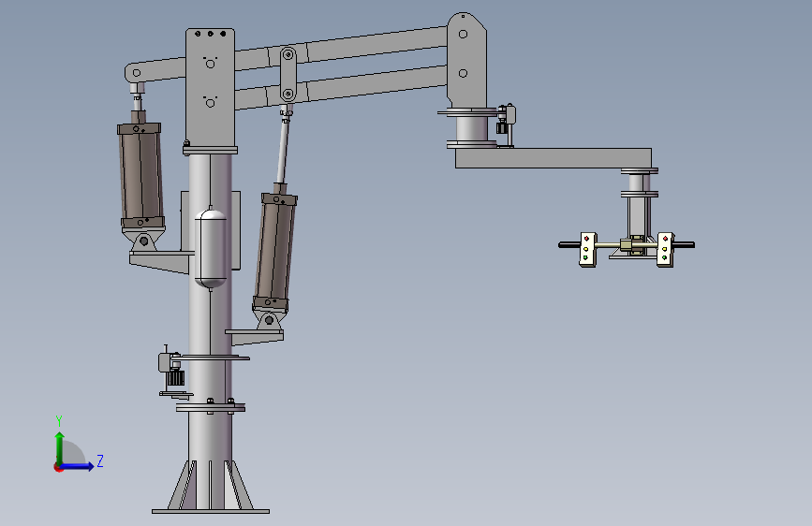Select the column head plate with three top bolts
The height and width of the screenshot is (526, 812).
pos(210,88)
